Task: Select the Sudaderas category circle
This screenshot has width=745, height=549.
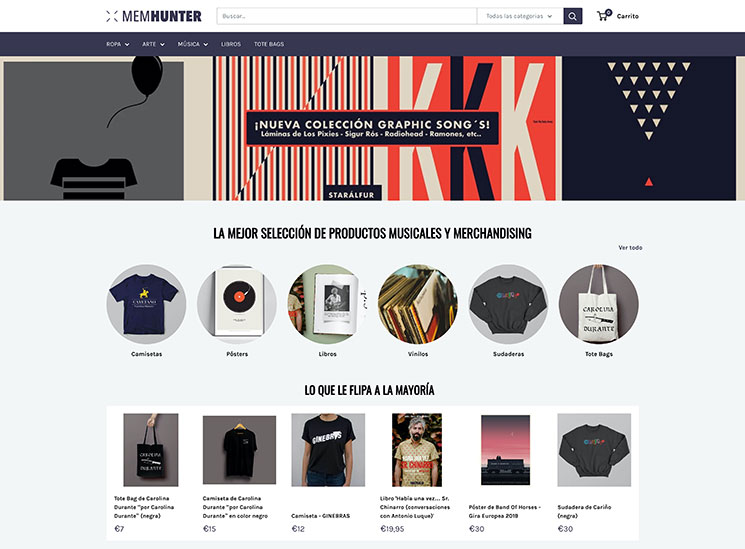Action: click(x=508, y=304)
